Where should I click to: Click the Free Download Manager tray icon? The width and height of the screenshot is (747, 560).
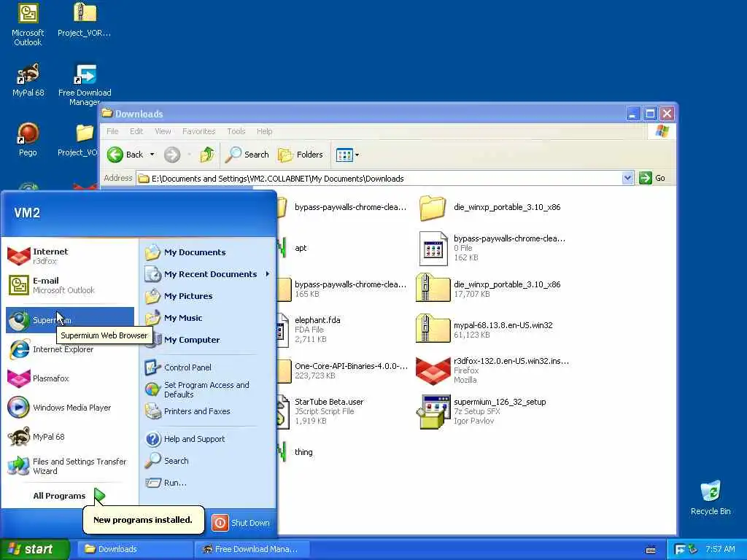point(681,549)
